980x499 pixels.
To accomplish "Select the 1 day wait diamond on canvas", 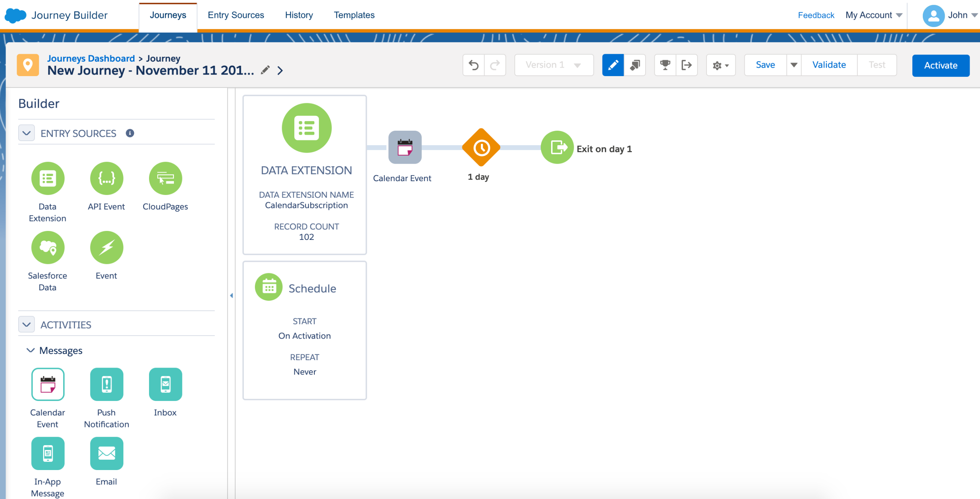I will click(x=481, y=147).
